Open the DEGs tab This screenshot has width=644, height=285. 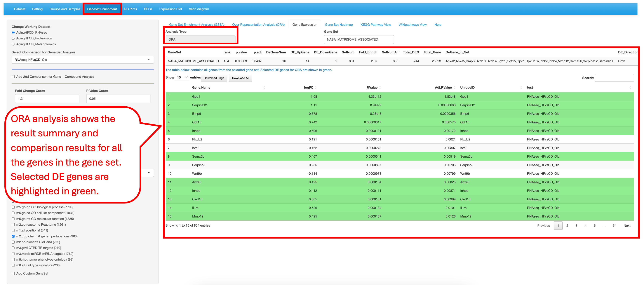(148, 9)
